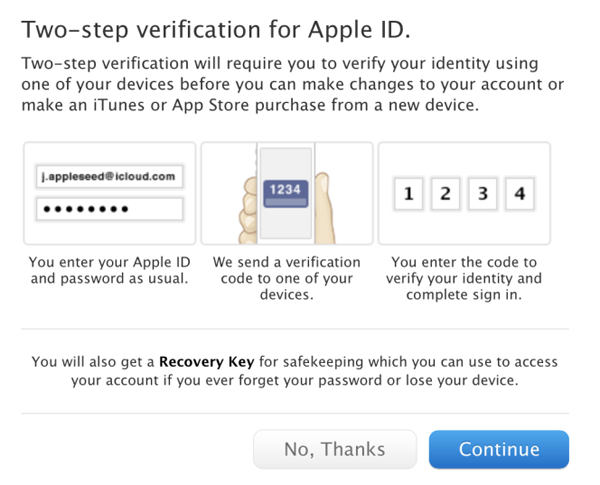Click the thumb on the phone illustration
This screenshot has width=600, height=485.
pos(325,209)
